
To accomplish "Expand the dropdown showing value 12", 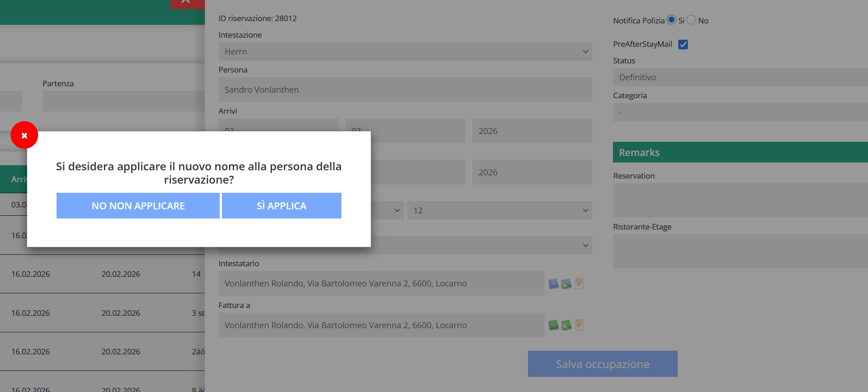I will pos(499,210).
